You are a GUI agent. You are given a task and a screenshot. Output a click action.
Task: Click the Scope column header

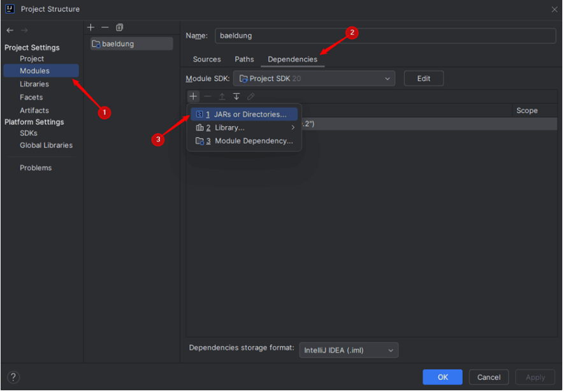[x=527, y=111]
